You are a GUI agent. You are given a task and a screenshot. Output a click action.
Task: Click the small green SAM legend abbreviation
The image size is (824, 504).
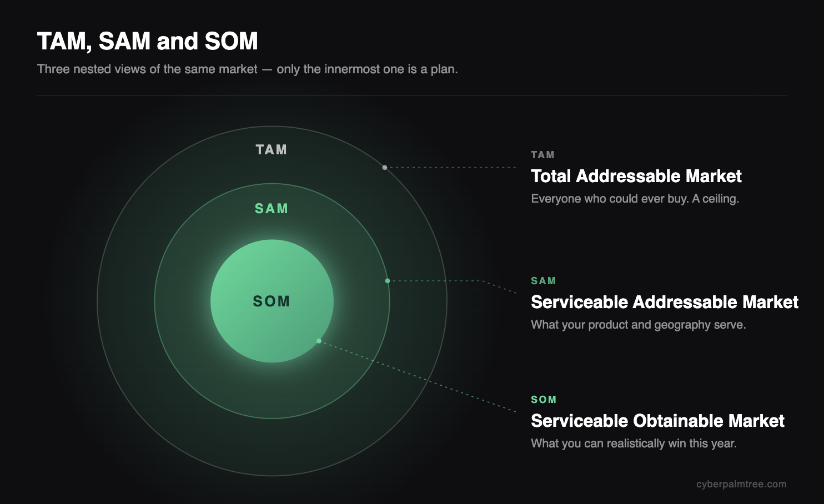pos(544,281)
